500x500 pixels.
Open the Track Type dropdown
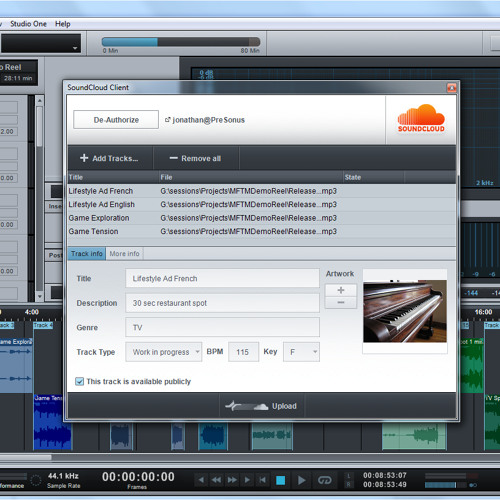point(163,352)
